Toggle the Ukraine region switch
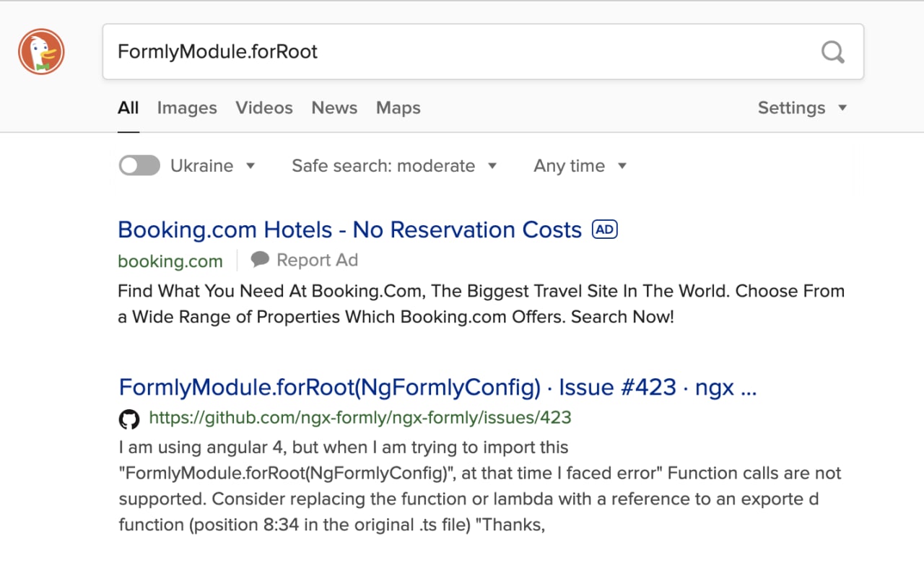The image size is (924, 568). click(x=139, y=165)
